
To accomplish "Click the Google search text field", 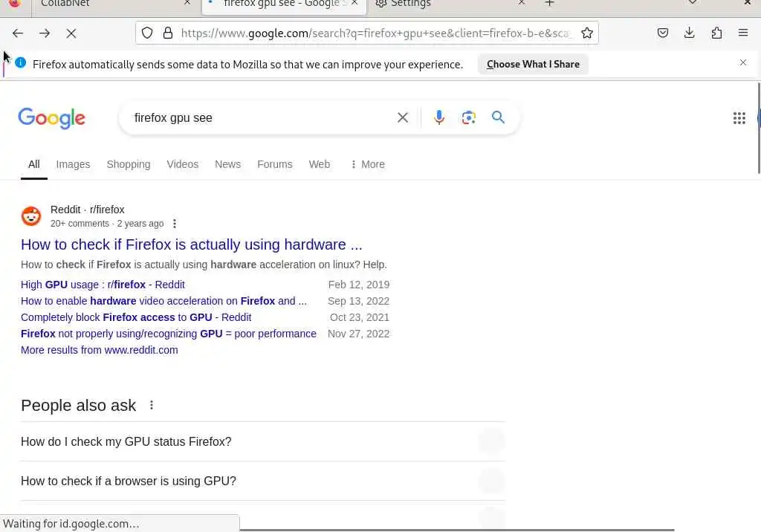I will 262,118.
